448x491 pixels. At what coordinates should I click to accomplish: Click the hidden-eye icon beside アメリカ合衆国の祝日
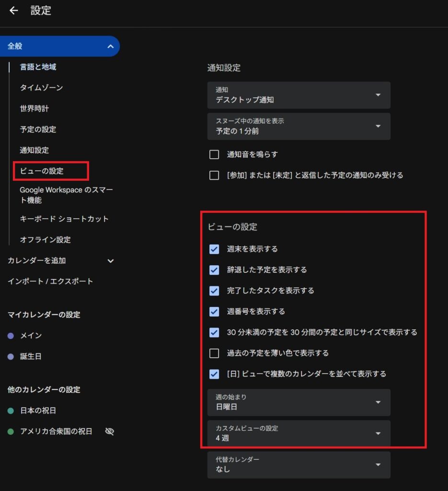click(110, 432)
